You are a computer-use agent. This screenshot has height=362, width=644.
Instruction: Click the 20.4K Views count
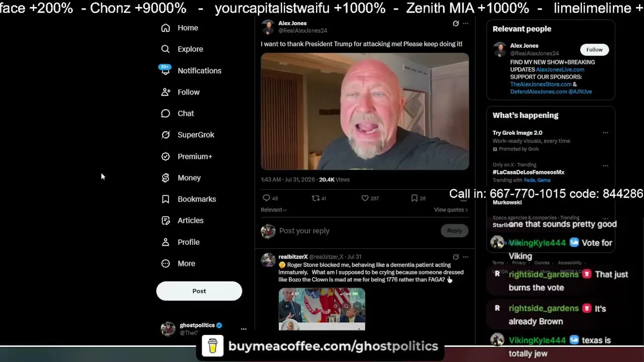coord(334,179)
